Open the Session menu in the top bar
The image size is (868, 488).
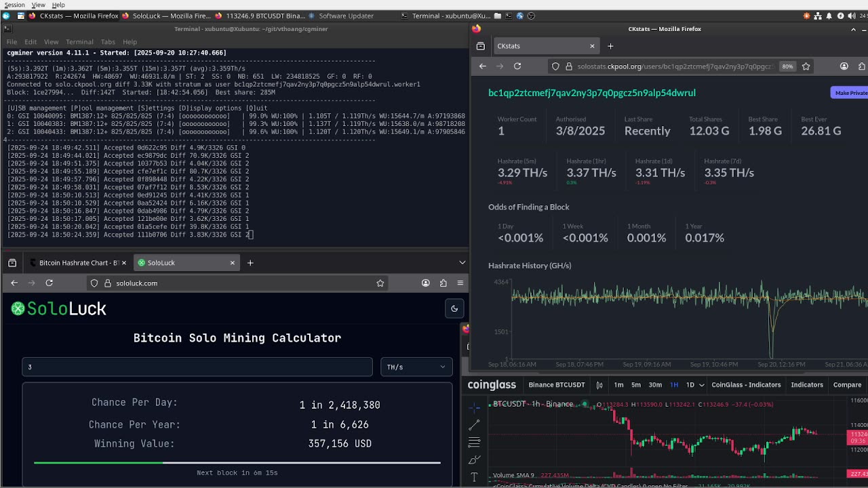14,5
